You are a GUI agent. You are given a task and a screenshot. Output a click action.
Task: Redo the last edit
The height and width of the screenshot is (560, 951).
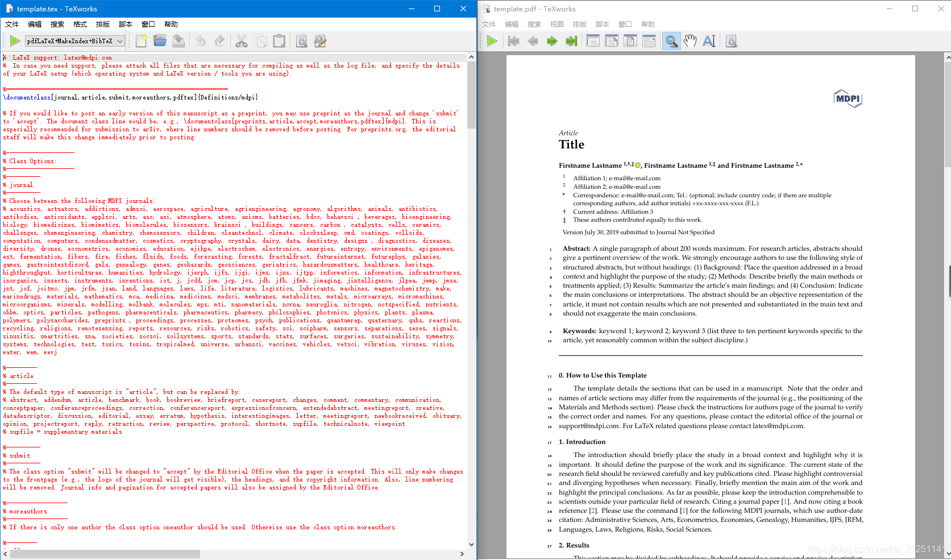click(219, 41)
